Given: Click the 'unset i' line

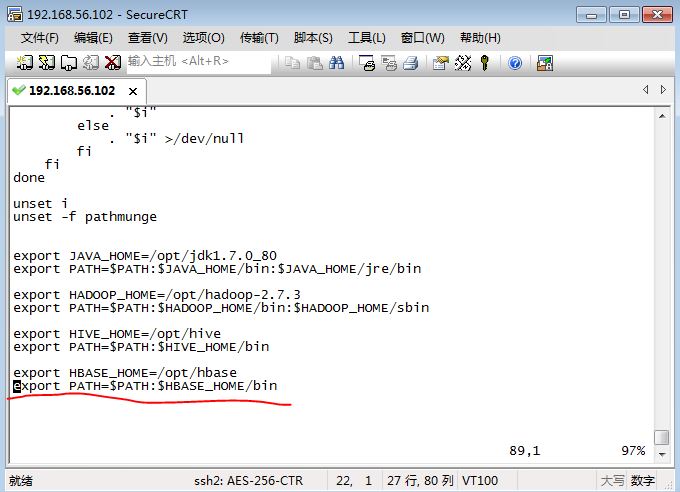Looking at the screenshot, I should 40,203.
